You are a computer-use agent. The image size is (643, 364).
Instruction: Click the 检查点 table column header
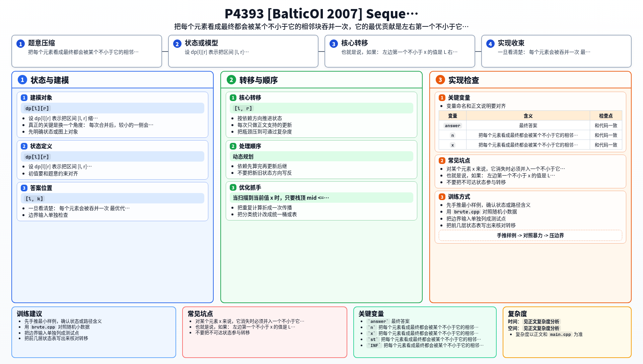pos(606,116)
